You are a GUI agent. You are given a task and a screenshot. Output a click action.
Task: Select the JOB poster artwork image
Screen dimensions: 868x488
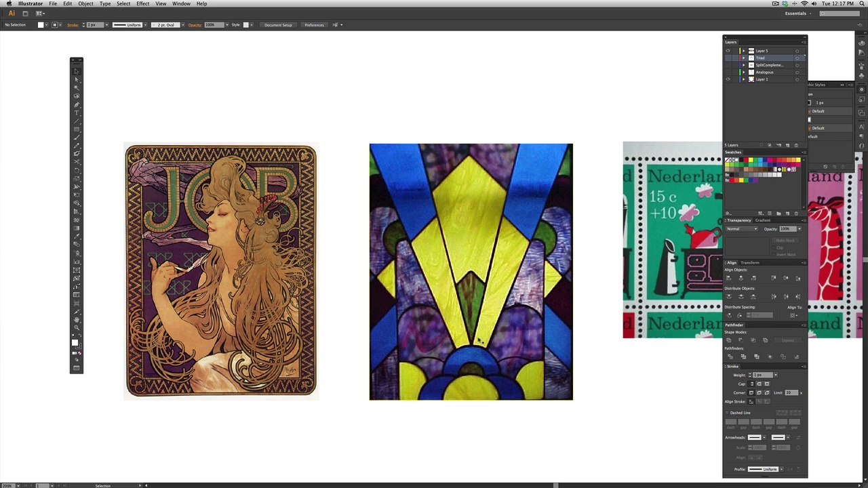click(x=220, y=270)
